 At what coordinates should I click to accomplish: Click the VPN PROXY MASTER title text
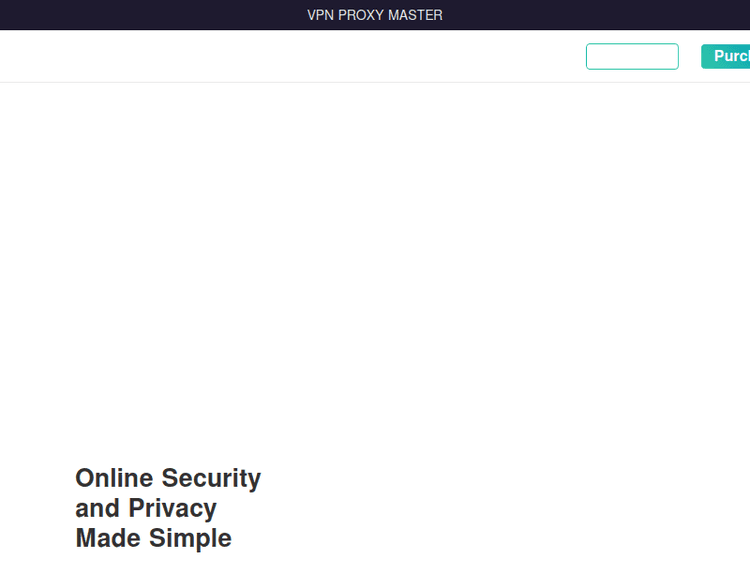375,15
